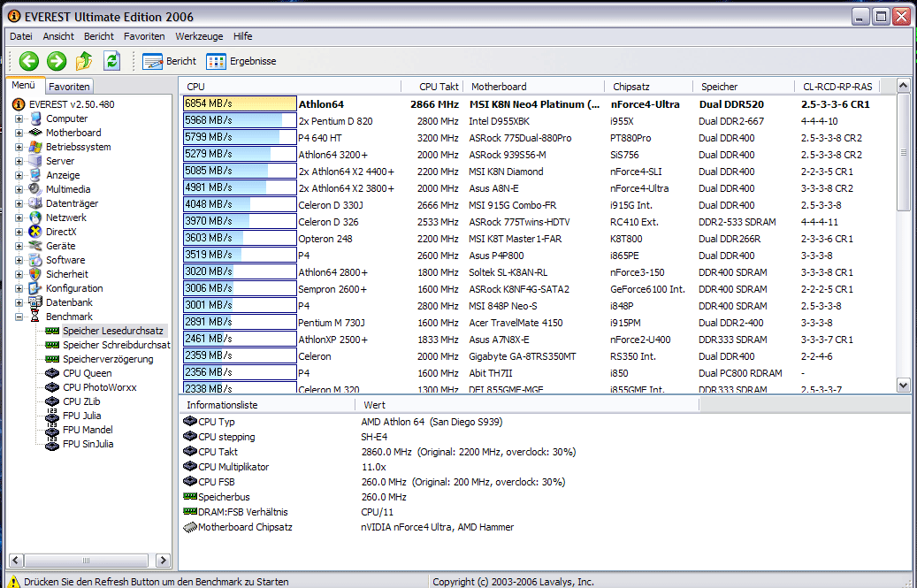The height and width of the screenshot is (588, 917).
Task: Click the 5968 MB/s result bar
Action: coord(240,120)
